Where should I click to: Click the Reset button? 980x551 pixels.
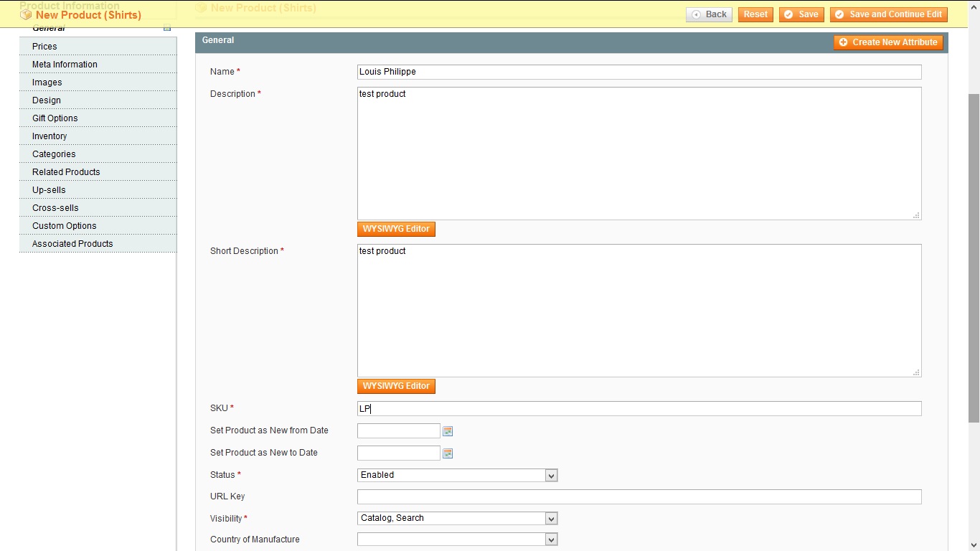[x=755, y=14]
